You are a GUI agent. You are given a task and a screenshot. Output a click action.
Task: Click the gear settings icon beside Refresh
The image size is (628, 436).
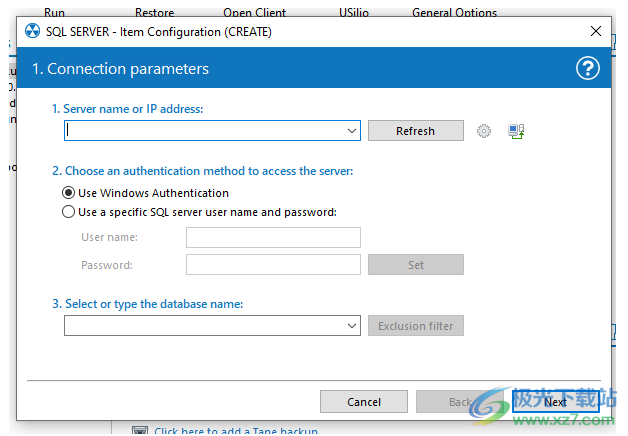(484, 131)
